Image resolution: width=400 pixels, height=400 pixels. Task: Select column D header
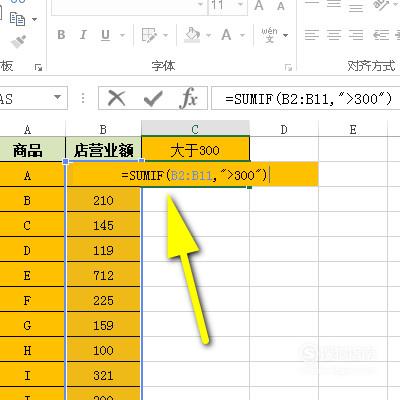pos(284,129)
